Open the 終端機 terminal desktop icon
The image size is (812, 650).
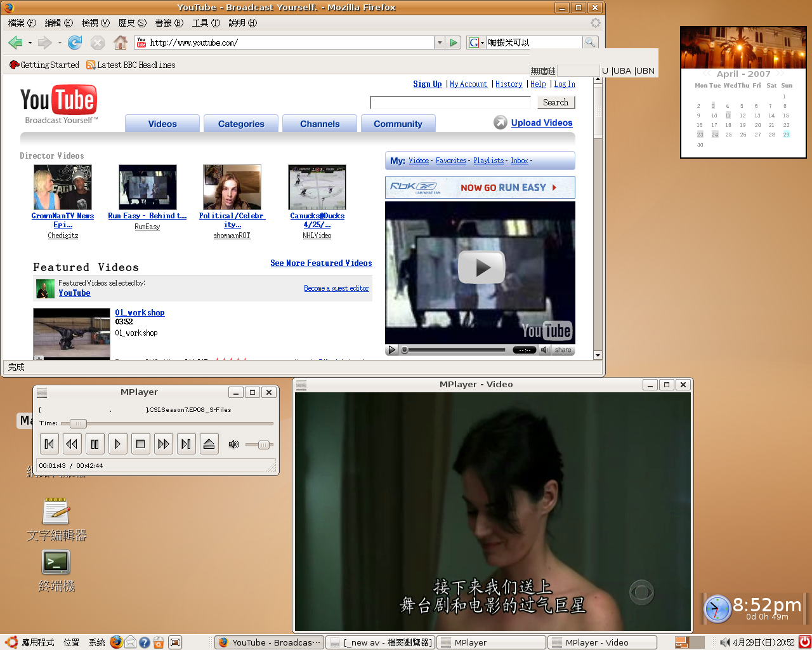pyautogui.click(x=56, y=571)
